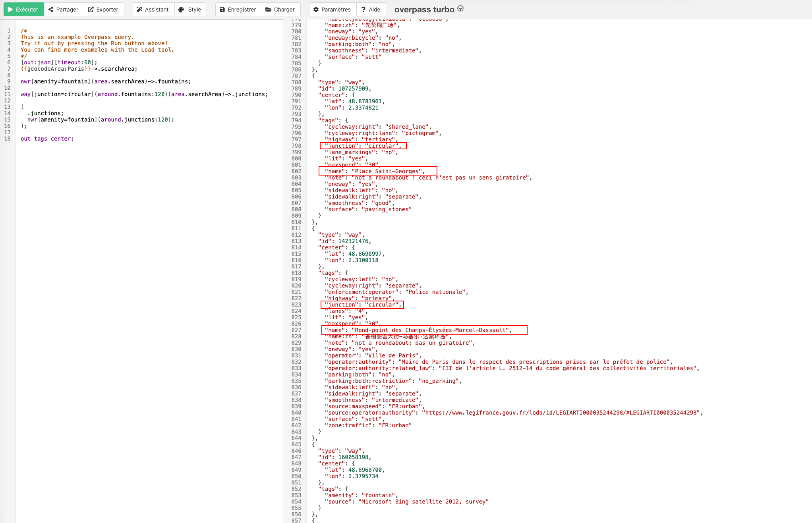812x523 pixels.
Task: Click the lon 2.3795734 value
Action: pyautogui.click(x=363, y=476)
